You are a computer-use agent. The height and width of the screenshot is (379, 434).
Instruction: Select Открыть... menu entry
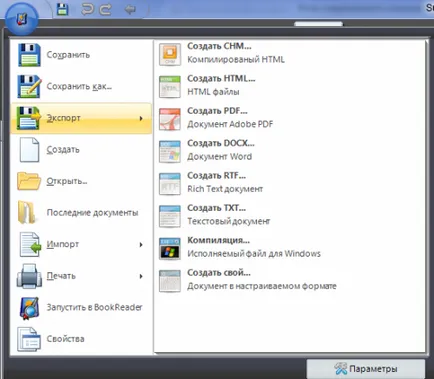tap(81, 181)
